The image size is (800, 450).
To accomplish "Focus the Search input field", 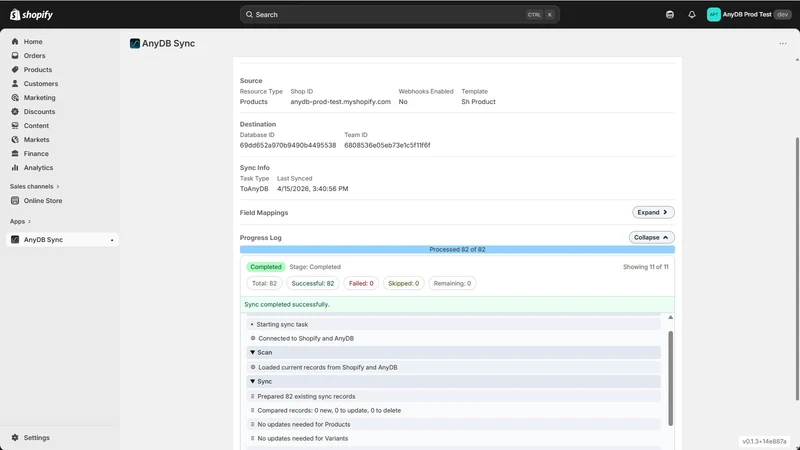I will click(x=399, y=14).
